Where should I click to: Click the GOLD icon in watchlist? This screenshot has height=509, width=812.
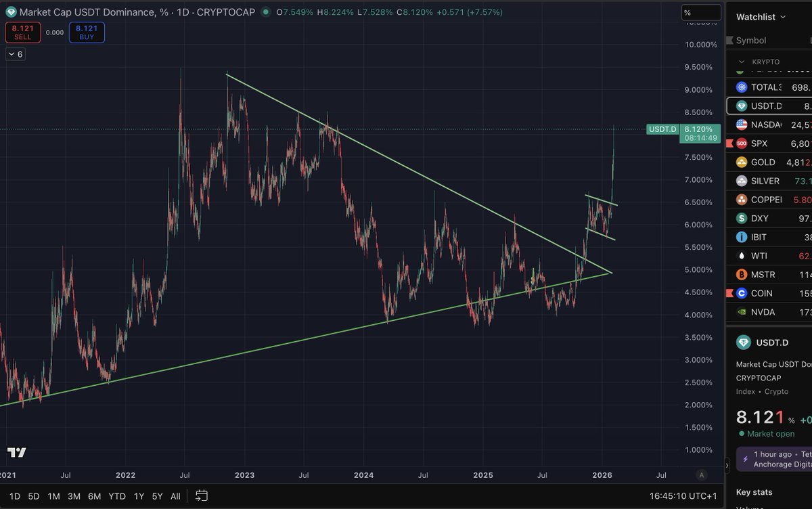click(741, 162)
